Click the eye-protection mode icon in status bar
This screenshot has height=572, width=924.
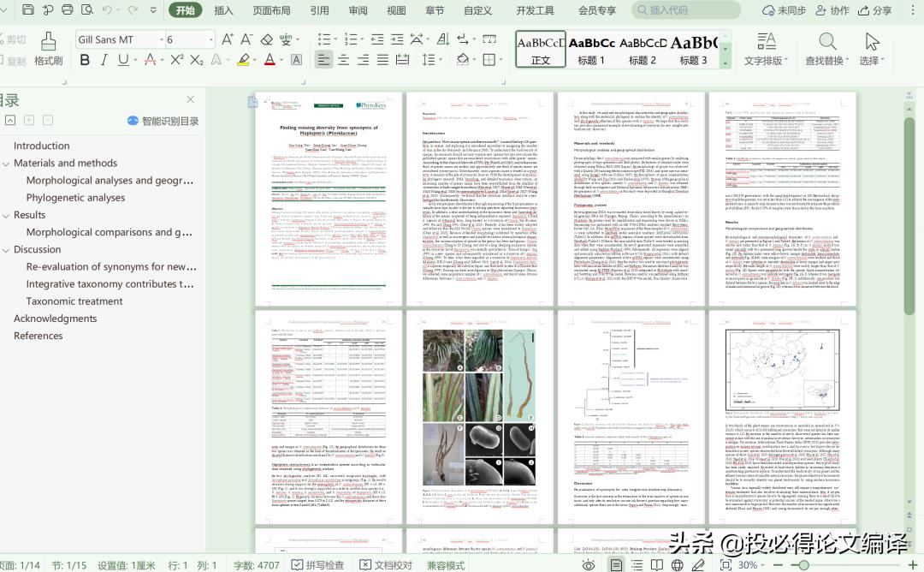coord(588,565)
